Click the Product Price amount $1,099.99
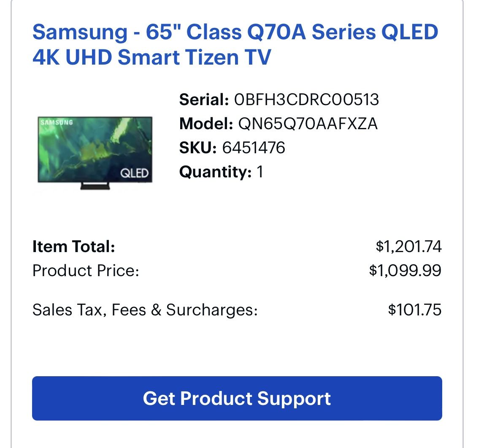Viewport: 484px width, 448px height. pyautogui.click(x=405, y=270)
